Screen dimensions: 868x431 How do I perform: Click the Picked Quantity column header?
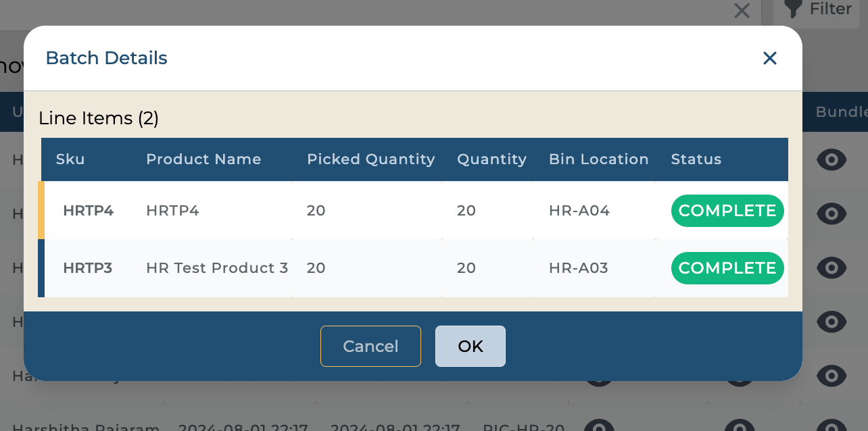click(x=370, y=159)
